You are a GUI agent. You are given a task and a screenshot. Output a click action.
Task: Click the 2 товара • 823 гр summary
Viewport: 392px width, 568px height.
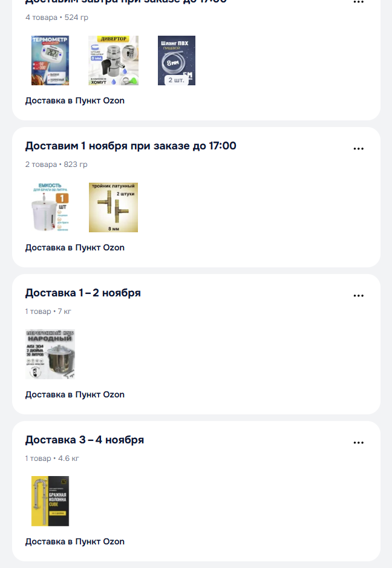pos(56,165)
